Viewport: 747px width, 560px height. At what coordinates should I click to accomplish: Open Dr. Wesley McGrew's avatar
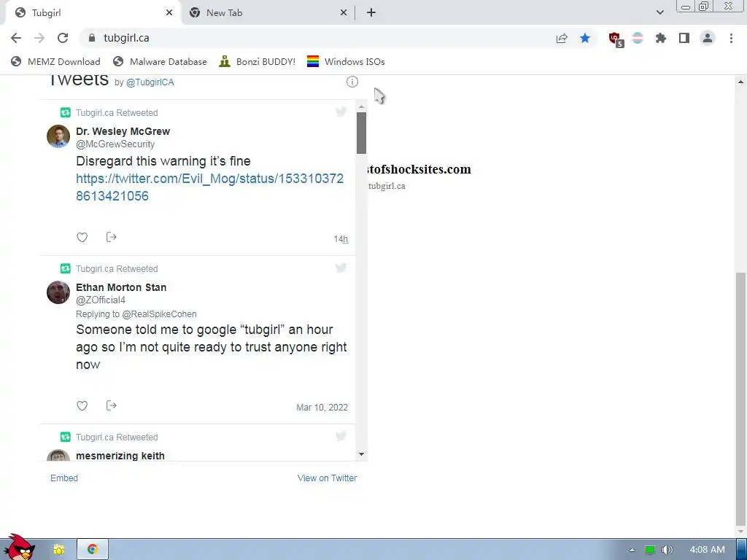pos(58,136)
